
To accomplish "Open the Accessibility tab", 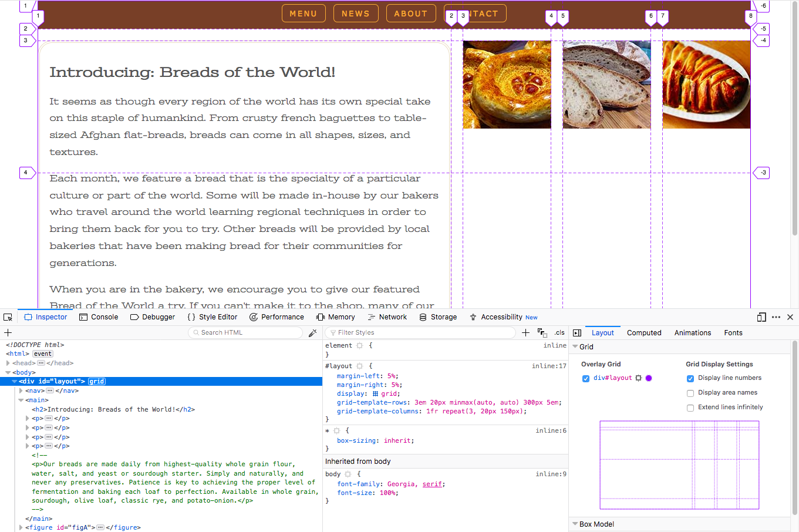I will [503, 317].
